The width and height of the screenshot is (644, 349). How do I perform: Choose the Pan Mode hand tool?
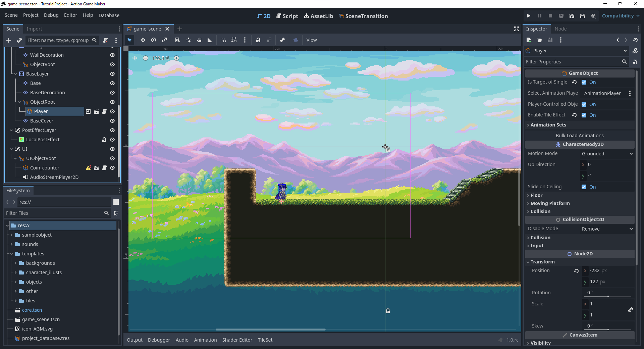point(199,40)
